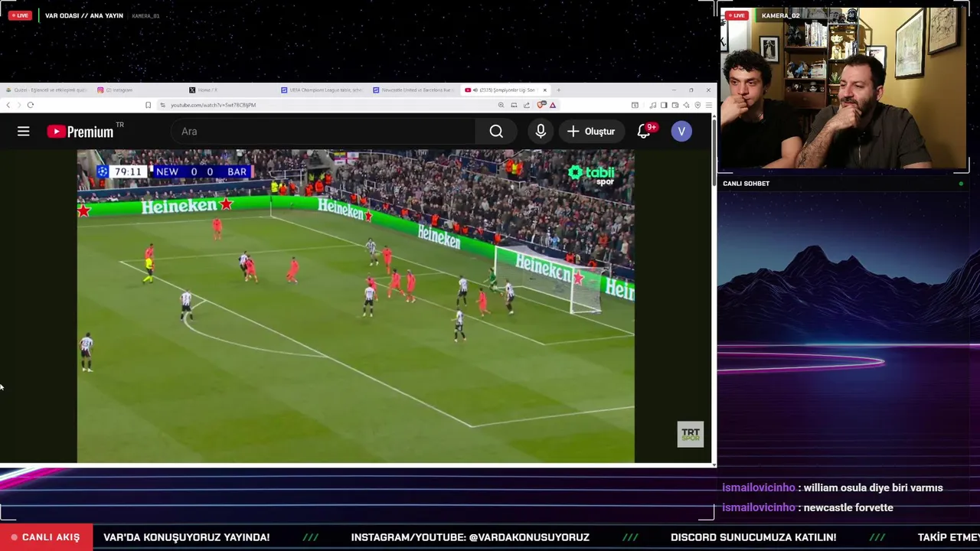Viewport: 980px width, 551px height.
Task: Click the tabii spor logo on video
Action: coord(591,175)
